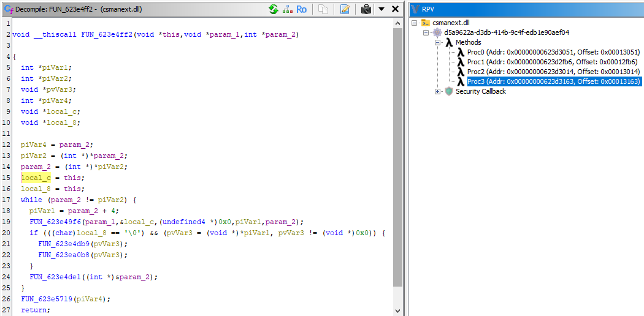Click the Cf Decompile panel icon
This screenshot has height=316, width=644.
click(9, 9)
